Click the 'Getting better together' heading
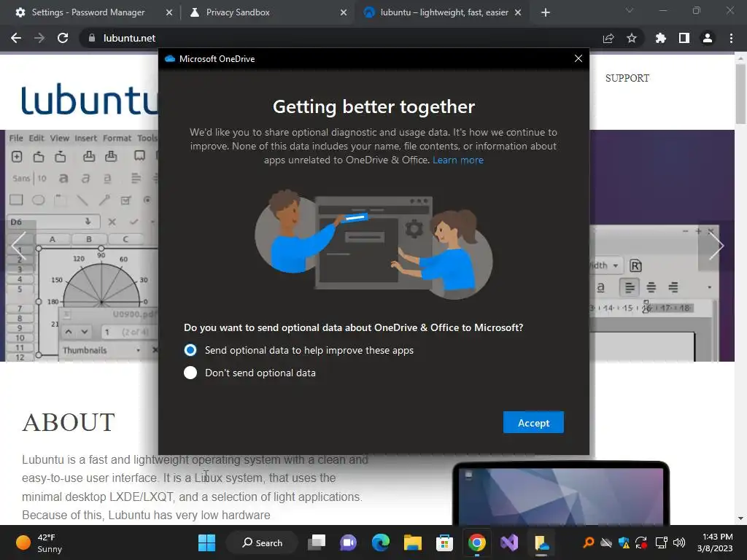The width and height of the screenshot is (747, 560). pyautogui.click(x=373, y=106)
